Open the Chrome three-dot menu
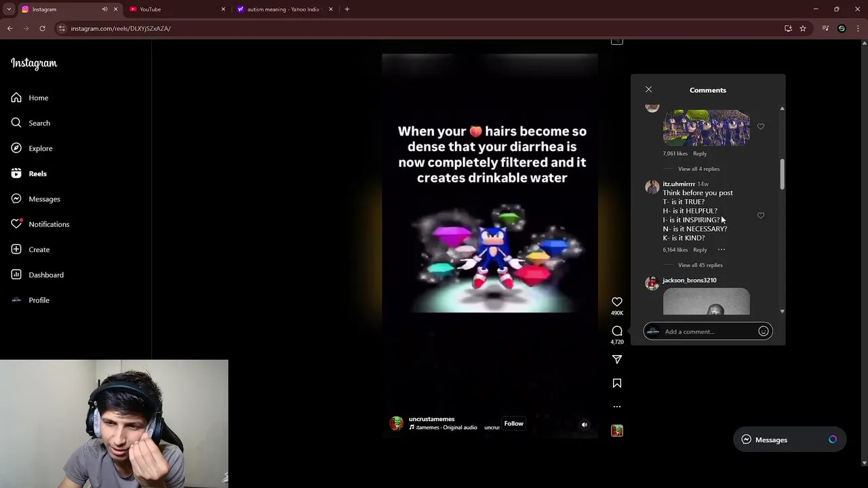This screenshot has height=488, width=868. [859, 28]
